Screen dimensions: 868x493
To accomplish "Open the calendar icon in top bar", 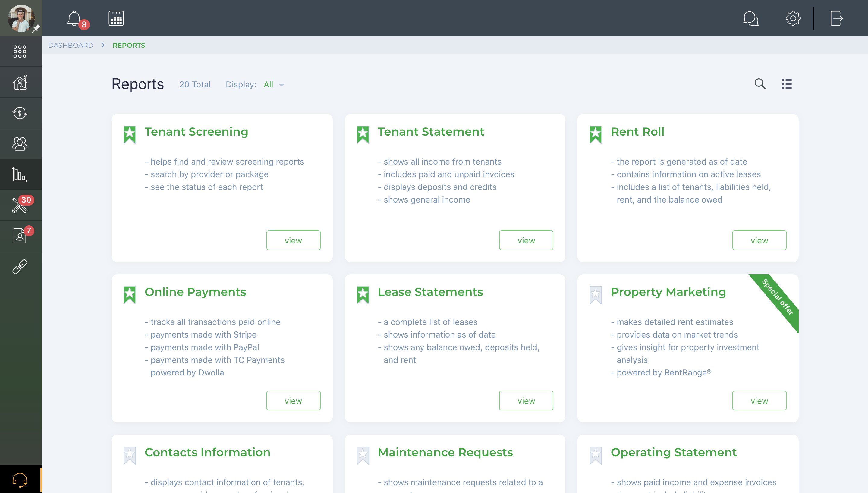I will (116, 18).
